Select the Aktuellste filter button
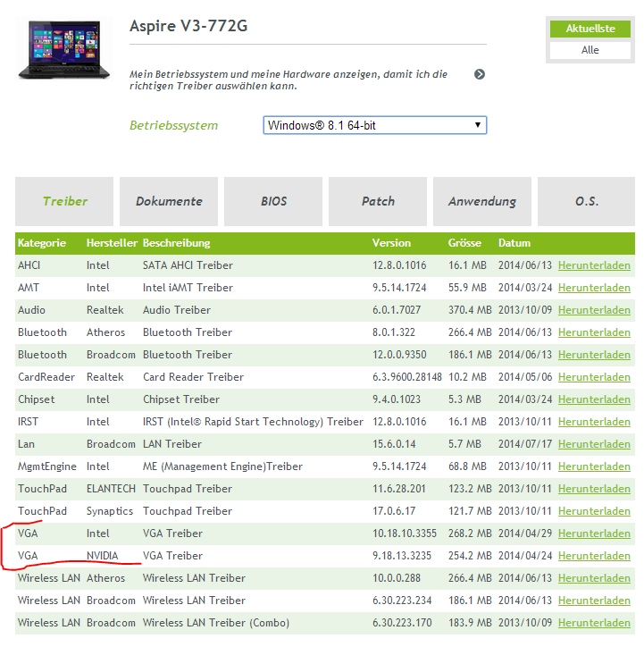 tap(590, 29)
